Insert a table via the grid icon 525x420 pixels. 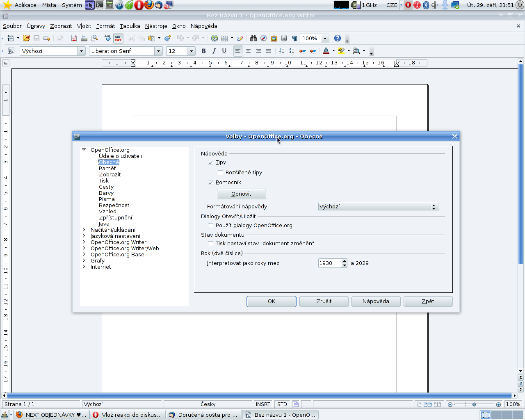click(x=224, y=38)
